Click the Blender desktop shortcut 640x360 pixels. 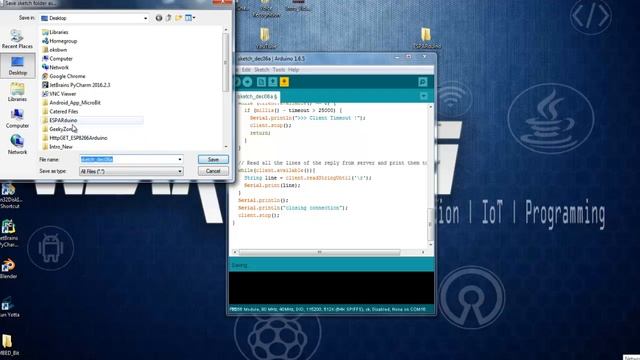click(x=8, y=269)
